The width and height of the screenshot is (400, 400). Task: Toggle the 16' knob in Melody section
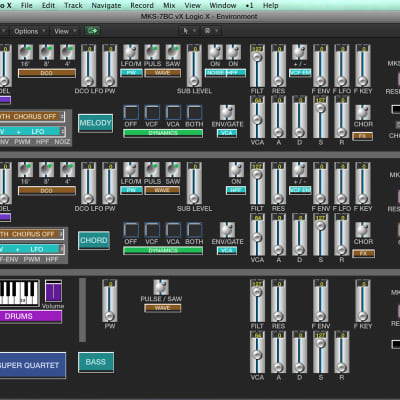25,52
